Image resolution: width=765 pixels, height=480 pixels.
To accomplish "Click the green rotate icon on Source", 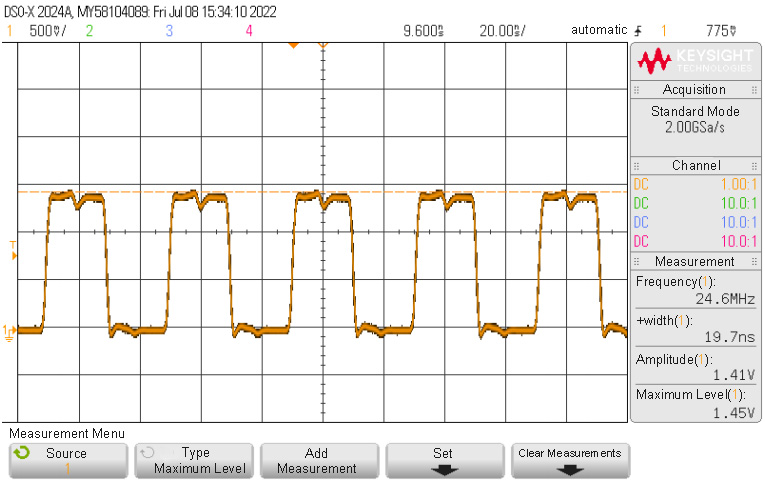I will 22,453.
